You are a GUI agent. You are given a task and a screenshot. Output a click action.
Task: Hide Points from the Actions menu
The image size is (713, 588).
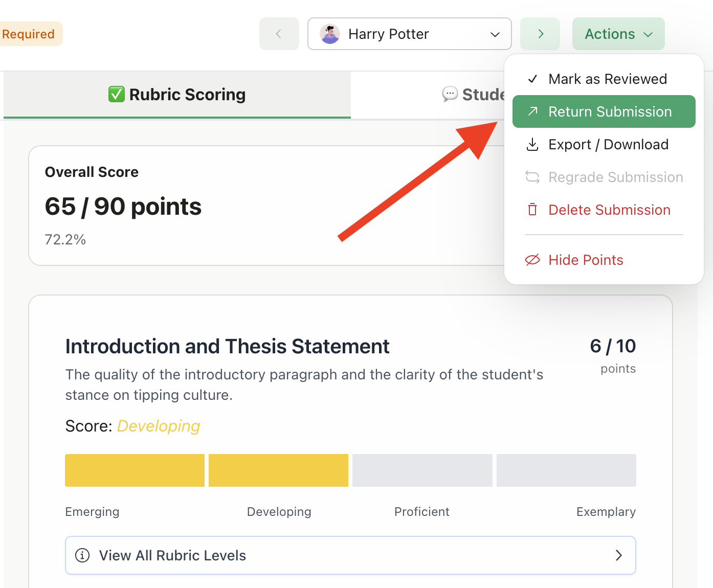(x=586, y=260)
